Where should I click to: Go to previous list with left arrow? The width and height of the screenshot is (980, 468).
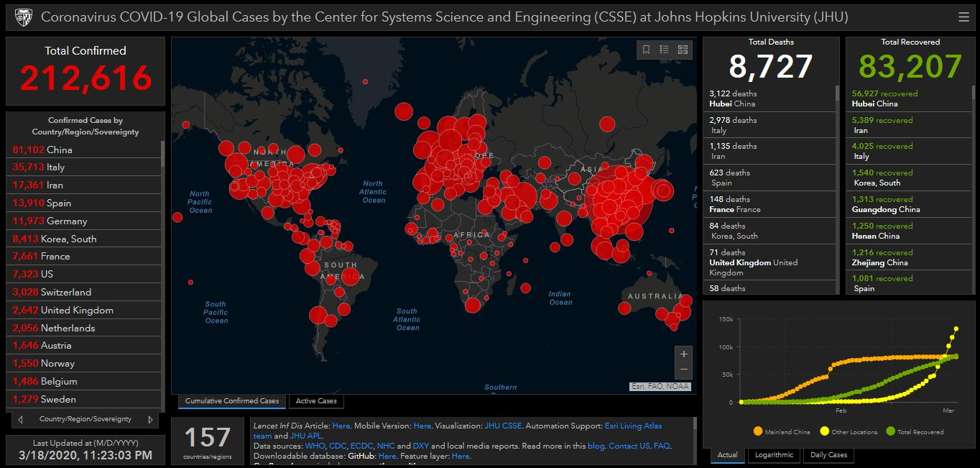click(21, 419)
